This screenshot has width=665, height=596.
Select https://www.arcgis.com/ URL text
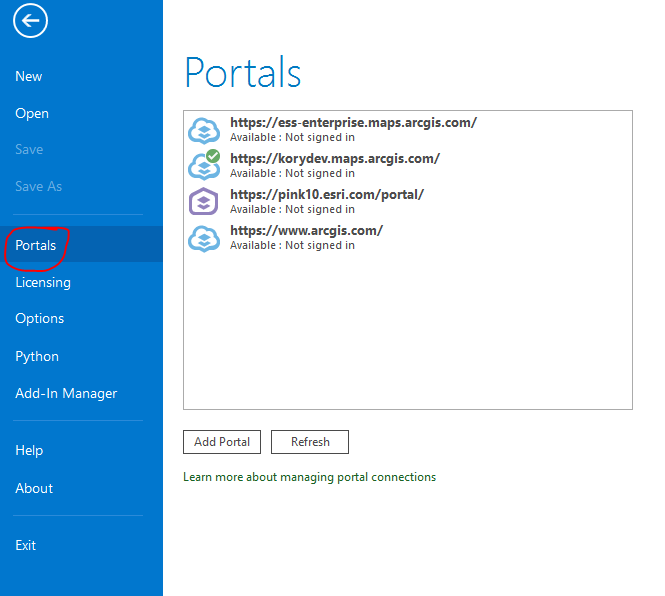pos(306,231)
